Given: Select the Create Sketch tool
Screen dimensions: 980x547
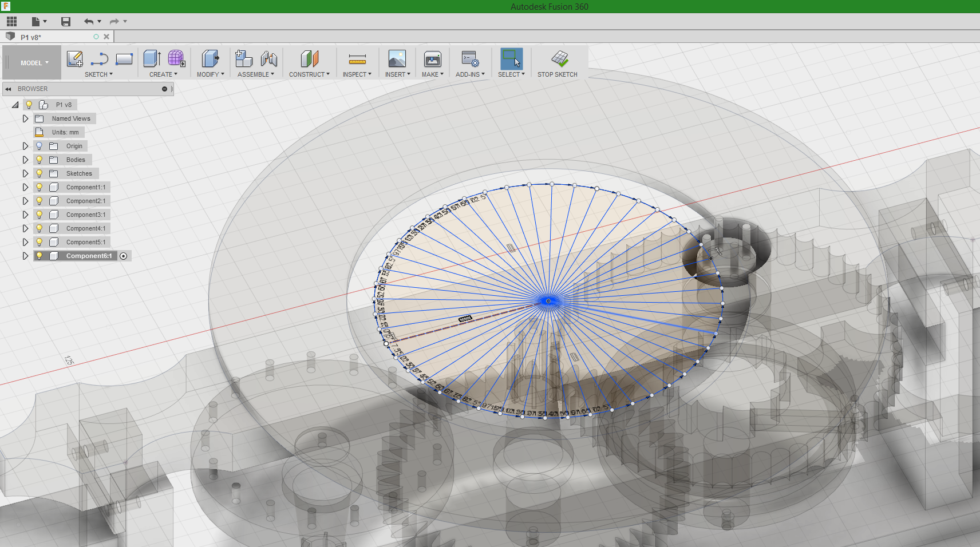Looking at the screenshot, I should [x=75, y=59].
